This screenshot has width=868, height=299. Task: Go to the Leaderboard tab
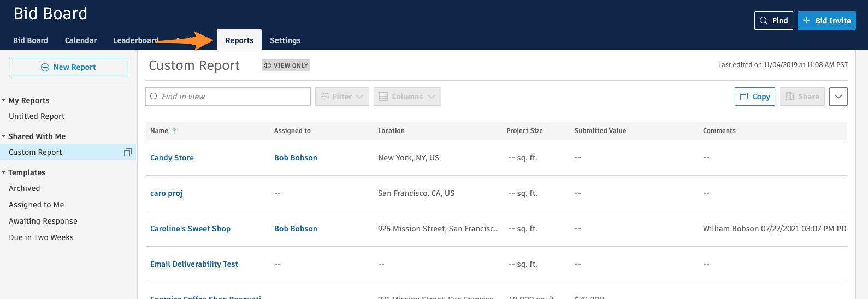[x=135, y=40]
